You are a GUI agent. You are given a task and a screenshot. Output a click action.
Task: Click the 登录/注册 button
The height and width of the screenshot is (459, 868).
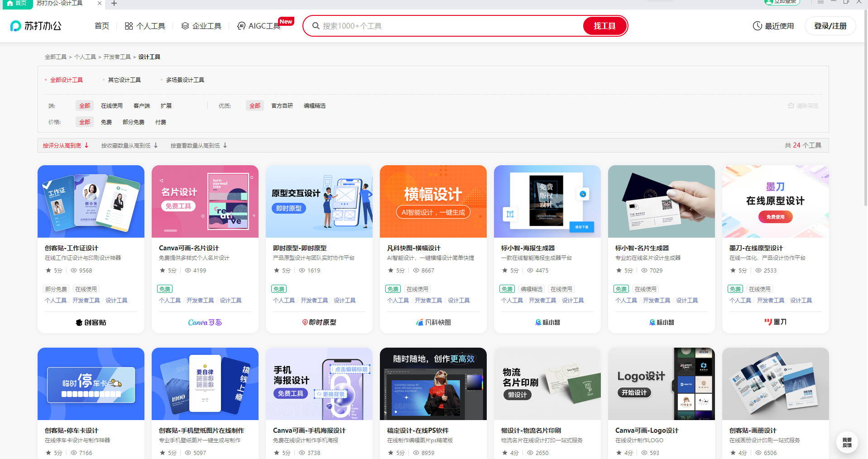(x=830, y=26)
